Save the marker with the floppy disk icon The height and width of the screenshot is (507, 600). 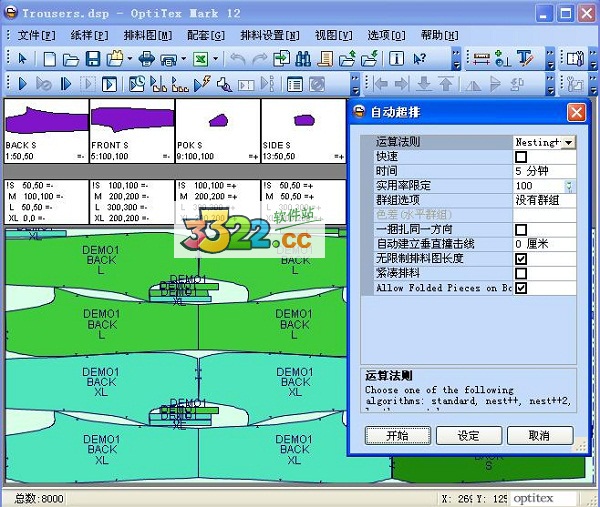93,59
